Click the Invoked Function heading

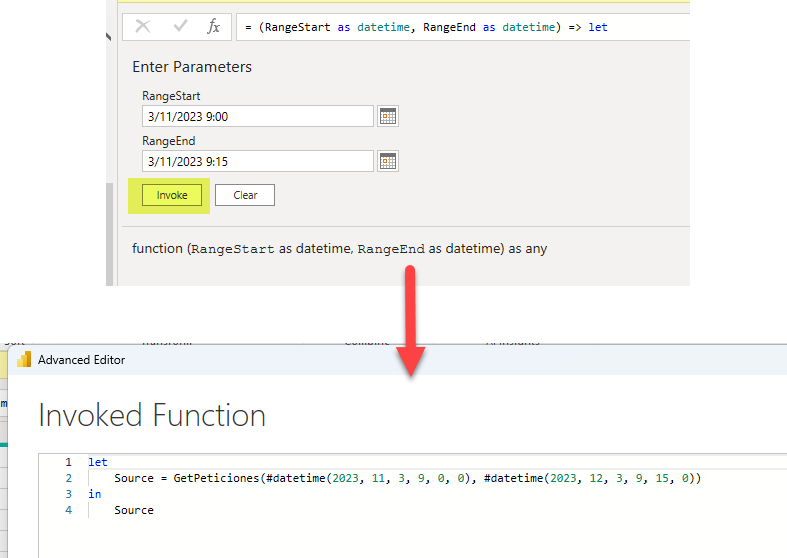tap(152, 415)
